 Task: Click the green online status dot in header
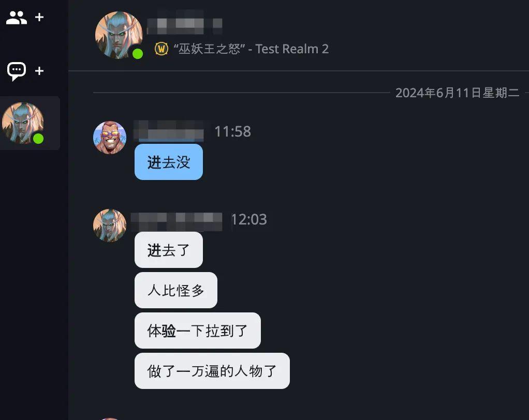point(138,54)
